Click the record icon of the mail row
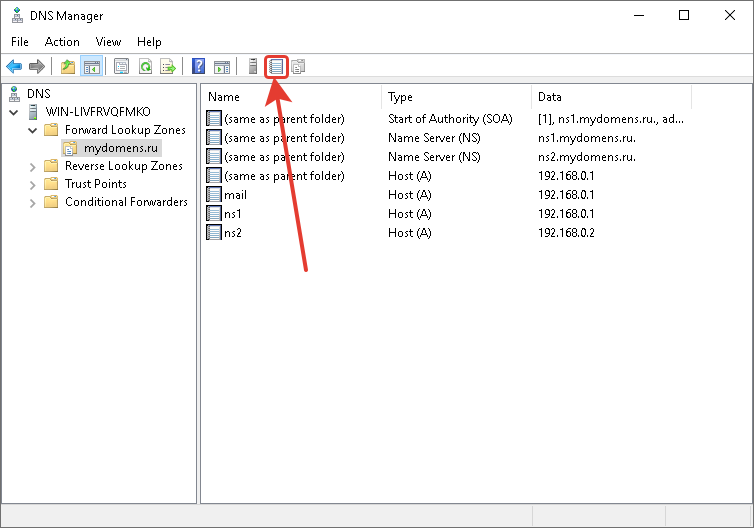Screen dimensions: 754x528 (x=214, y=194)
